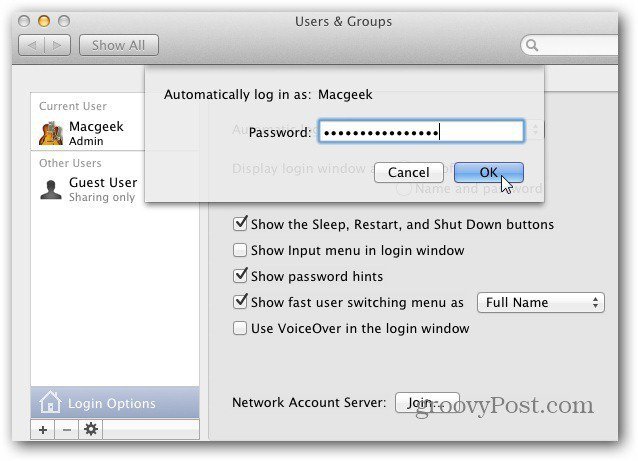Image resolution: width=638 pixels, height=461 pixels.
Task: Toggle Show fast user switching menu checkbox
Action: click(240, 302)
